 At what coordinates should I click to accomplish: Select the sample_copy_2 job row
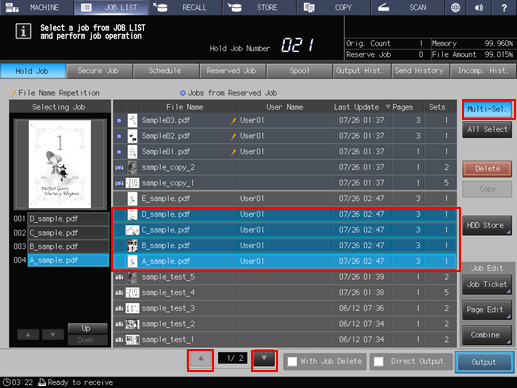285,167
